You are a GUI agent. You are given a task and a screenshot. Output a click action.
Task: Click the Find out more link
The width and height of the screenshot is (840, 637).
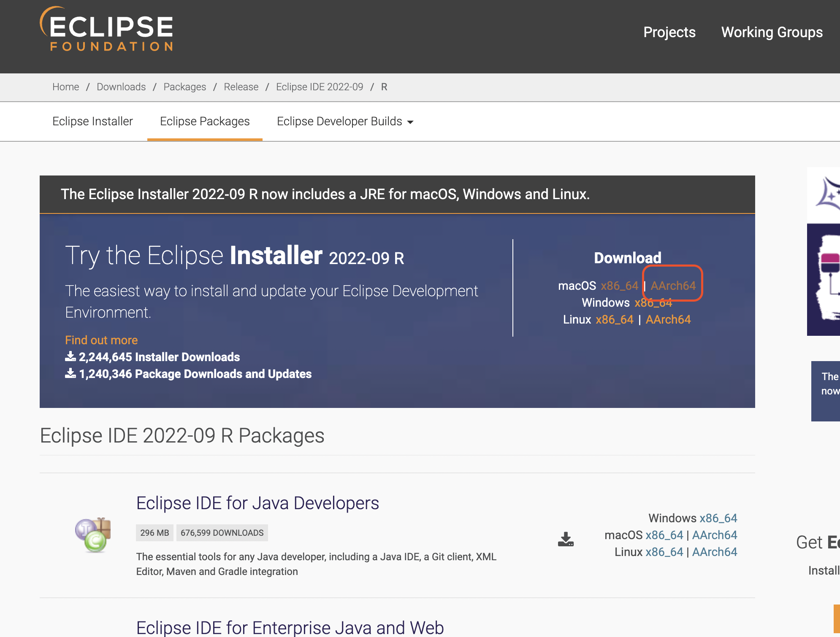[x=101, y=340]
